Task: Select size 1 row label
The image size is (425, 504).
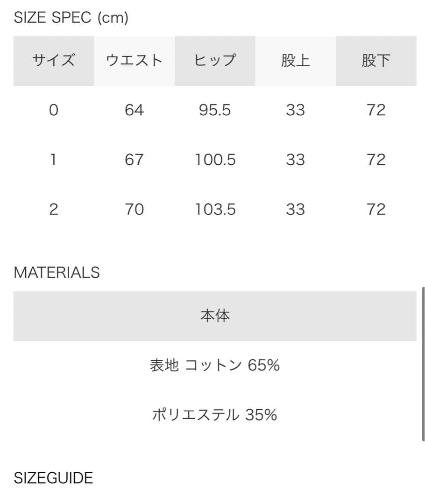Action: tap(54, 160)
